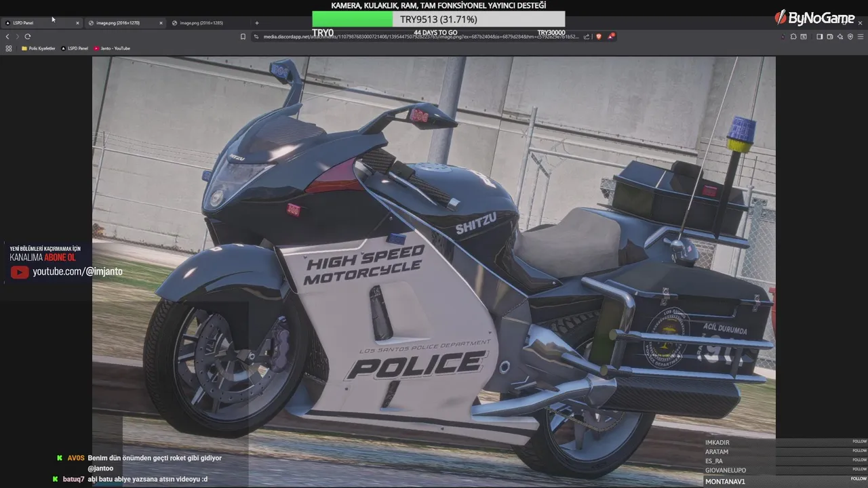Click the YouTube logo in the overlay

20,272
